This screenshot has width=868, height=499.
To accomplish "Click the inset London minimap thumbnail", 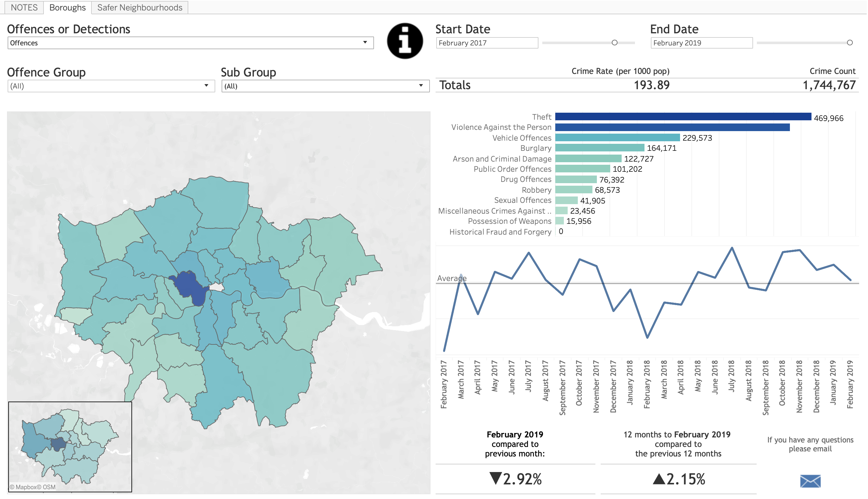I will point(70,447).
